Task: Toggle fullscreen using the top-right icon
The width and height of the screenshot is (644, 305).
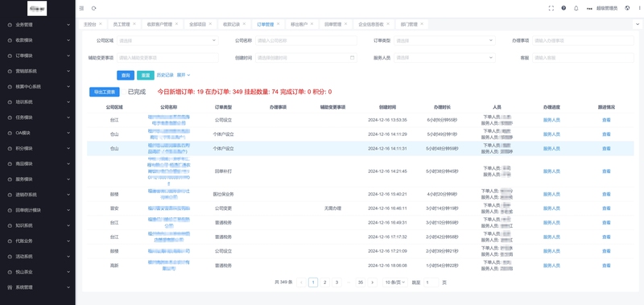Action: 551,8
